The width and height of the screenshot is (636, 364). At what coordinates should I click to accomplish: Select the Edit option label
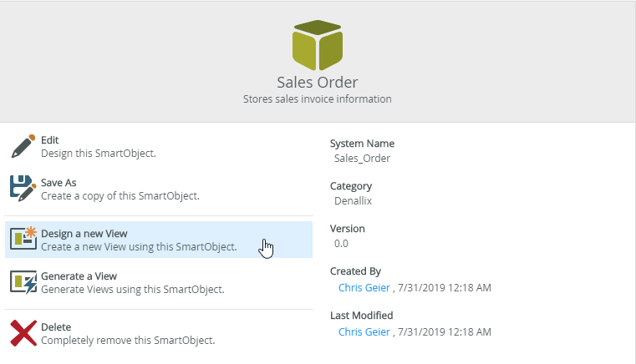click(50, 140)
